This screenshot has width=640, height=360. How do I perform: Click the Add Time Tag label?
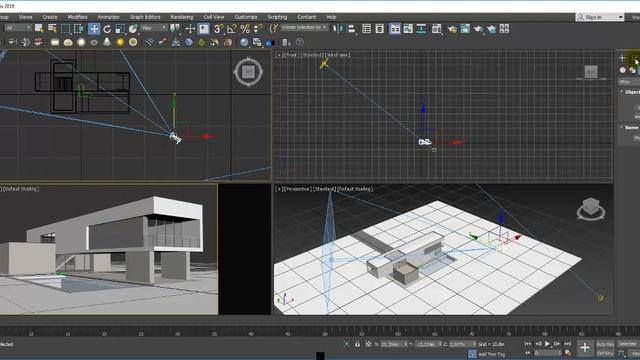491,354
